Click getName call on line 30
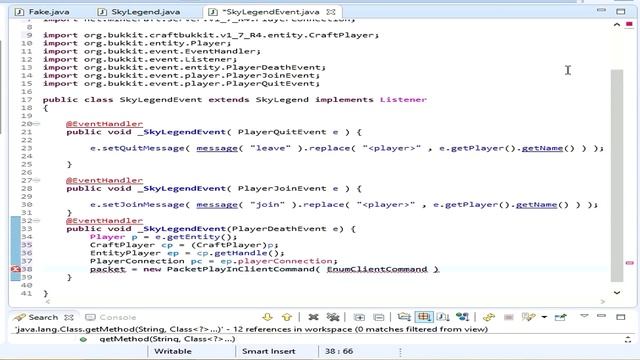 [x=536, y=204]
